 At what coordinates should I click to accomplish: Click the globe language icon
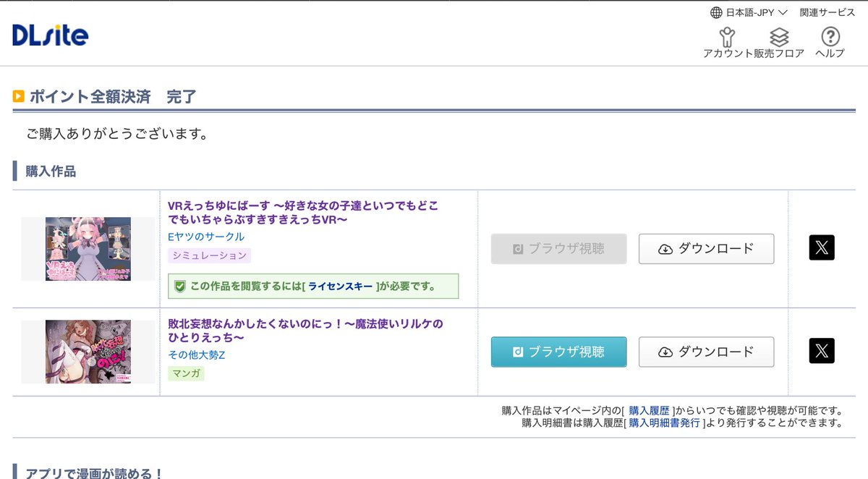coord(716,12)
